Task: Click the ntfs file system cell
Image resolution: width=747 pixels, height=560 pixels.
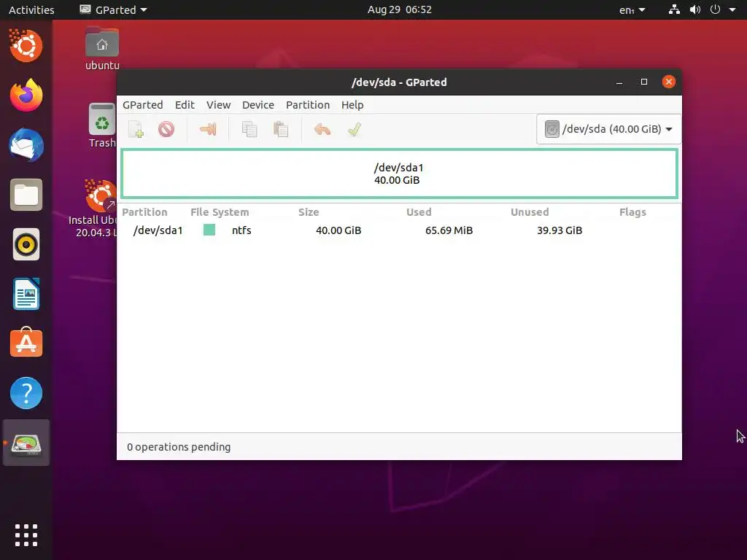Action: 241,230
